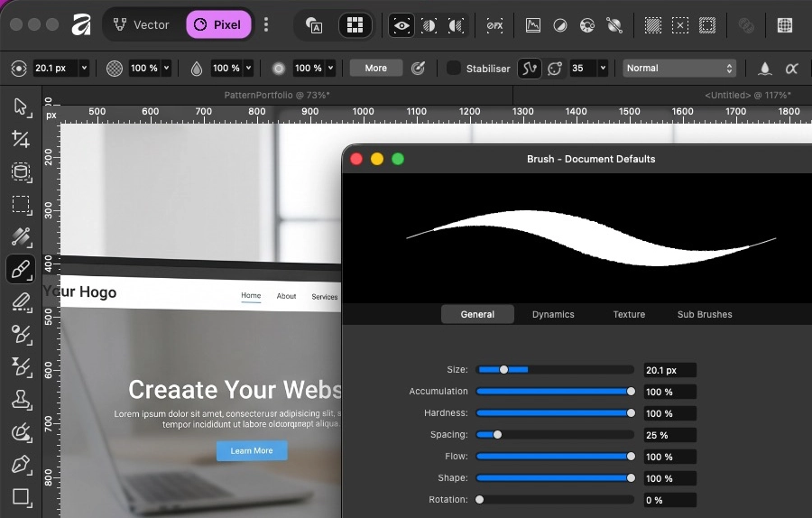The width and height of the screenshot is (812, 518).
Task: Switch to Vector persona
Action: (x=142, y=24)
